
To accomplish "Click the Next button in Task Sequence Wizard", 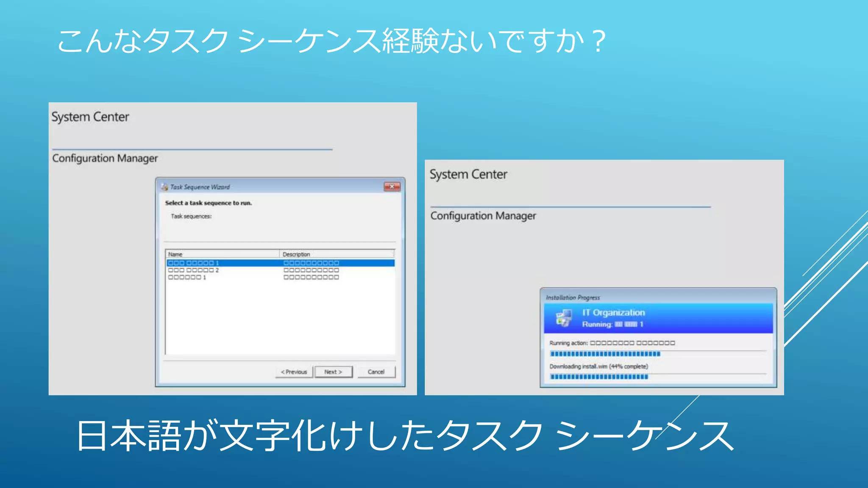I will [334, 372].
